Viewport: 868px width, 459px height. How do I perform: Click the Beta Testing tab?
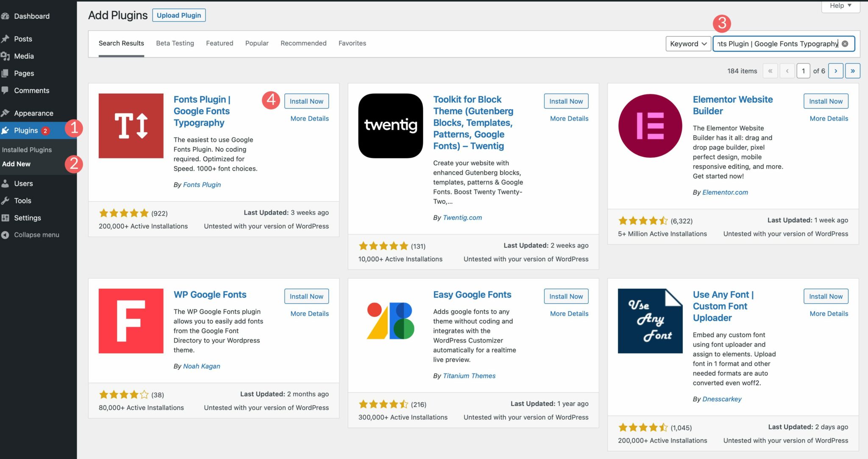click(x=175, y=43)
